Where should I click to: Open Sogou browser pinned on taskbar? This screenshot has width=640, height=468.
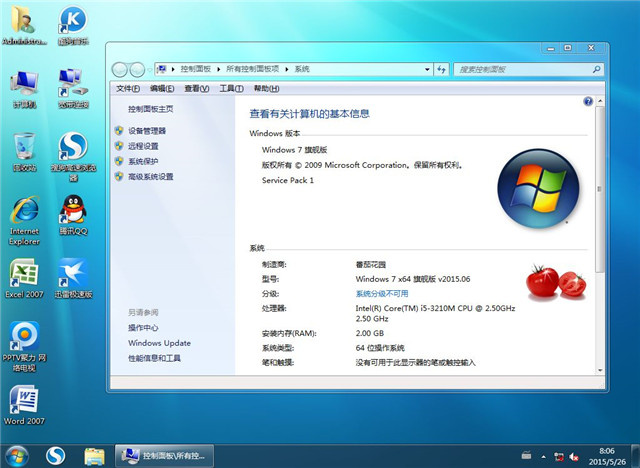tap(56, 456)
